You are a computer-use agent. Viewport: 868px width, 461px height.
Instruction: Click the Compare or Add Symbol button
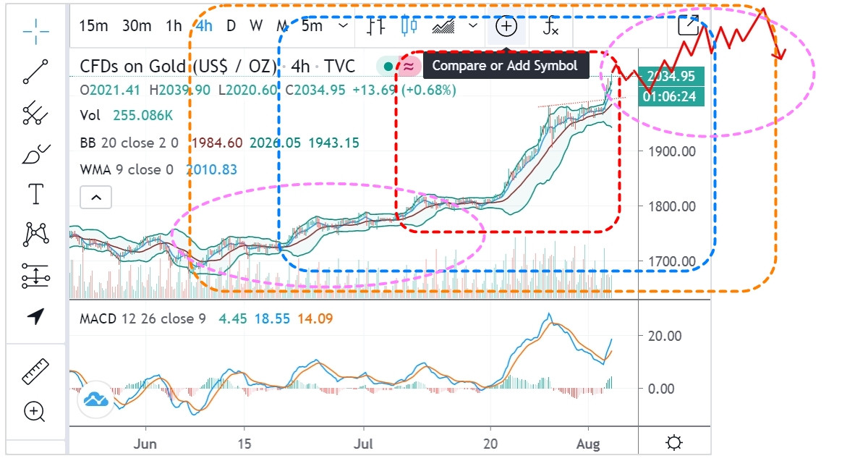[x=506, y=27]
